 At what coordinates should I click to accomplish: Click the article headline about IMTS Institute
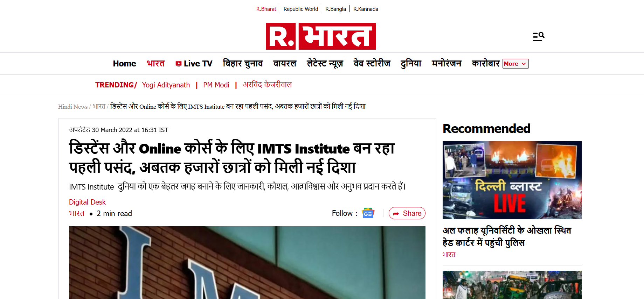click(232, 158)
